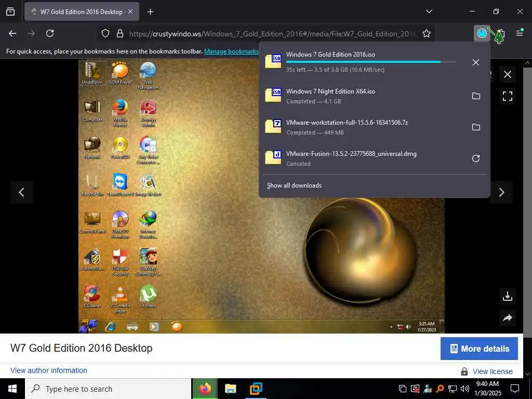Click Show all downloads

pyautogui.click(x=294, y=185)
